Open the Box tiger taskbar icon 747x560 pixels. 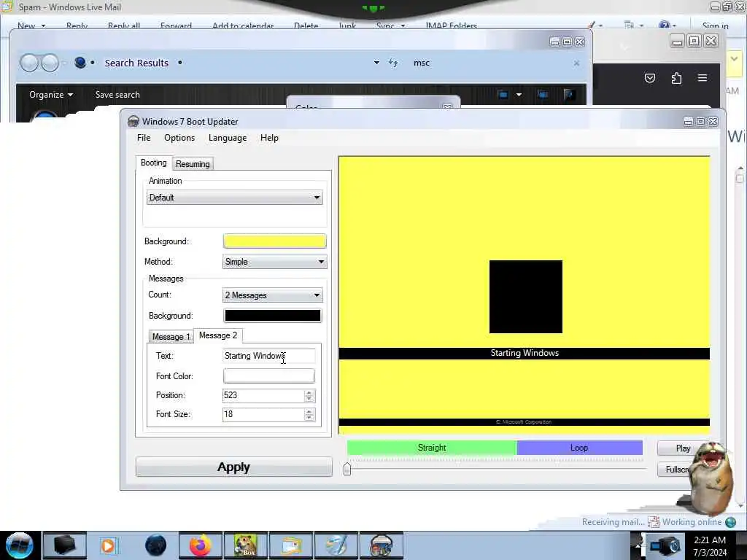click(245, 545)
